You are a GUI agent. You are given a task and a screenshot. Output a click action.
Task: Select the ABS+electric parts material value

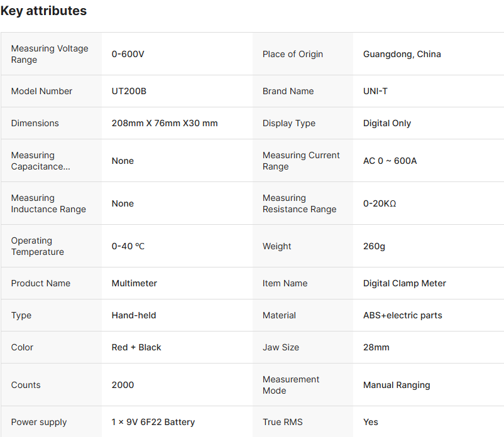point(402,315)
